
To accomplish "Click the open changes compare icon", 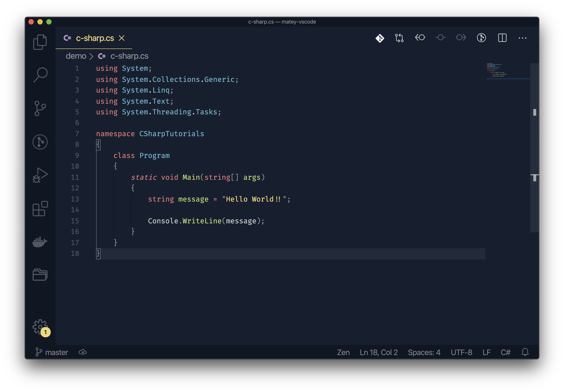I will [x=399, y=38].
